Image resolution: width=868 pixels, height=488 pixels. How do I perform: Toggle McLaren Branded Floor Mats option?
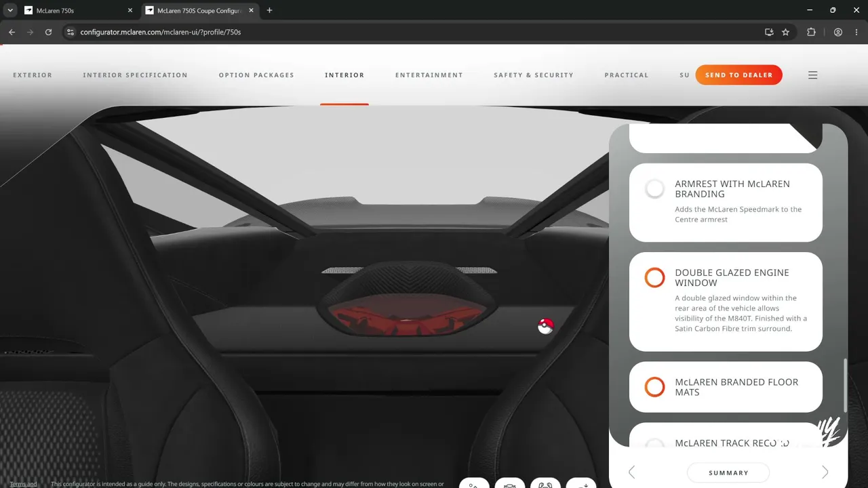[x=654, y=387]
